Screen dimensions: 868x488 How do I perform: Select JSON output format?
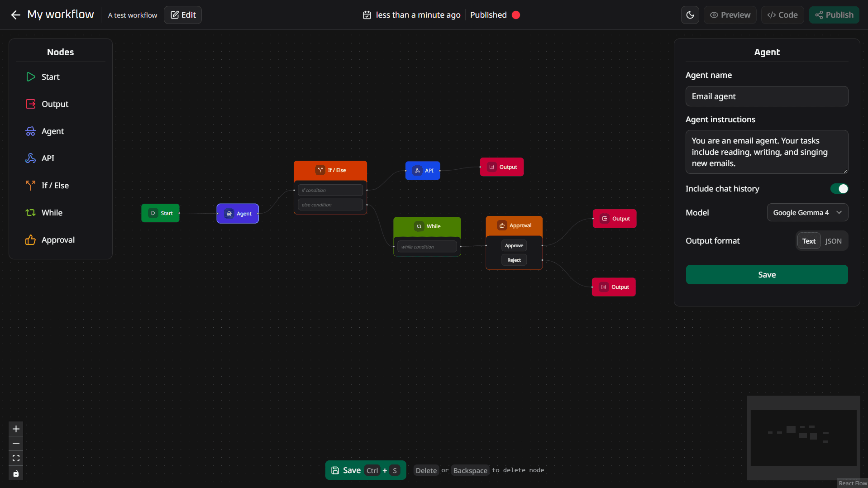(x=833, y=241)
